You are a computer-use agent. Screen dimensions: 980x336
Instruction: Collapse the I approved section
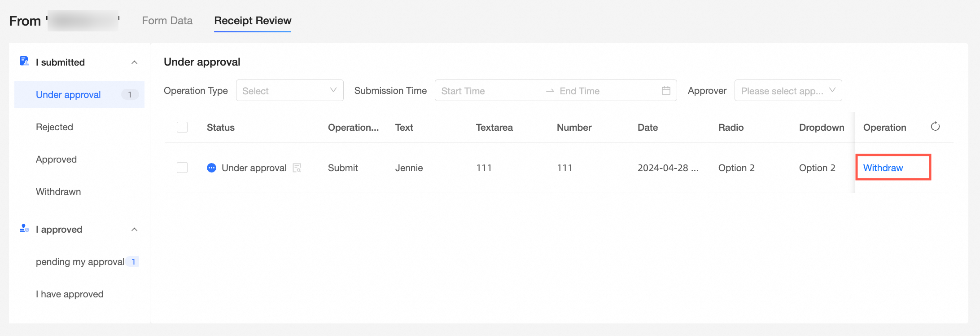[x=134, y=230]
